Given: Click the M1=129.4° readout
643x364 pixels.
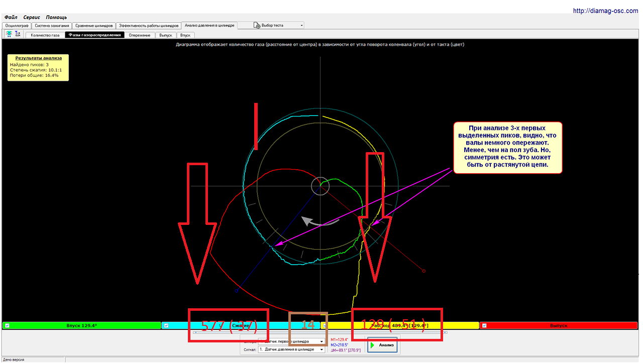Looking at the screenshot, I should pyautogui.click(x=340, y=339).
